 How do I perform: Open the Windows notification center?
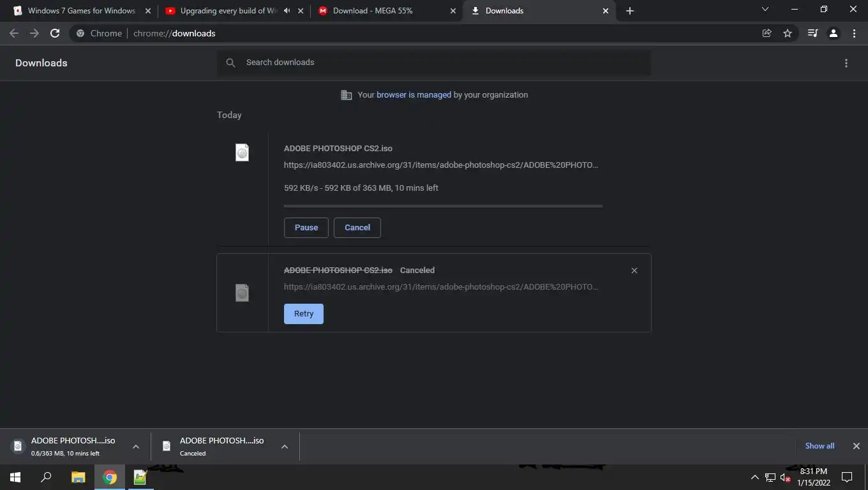pos(847,477)
